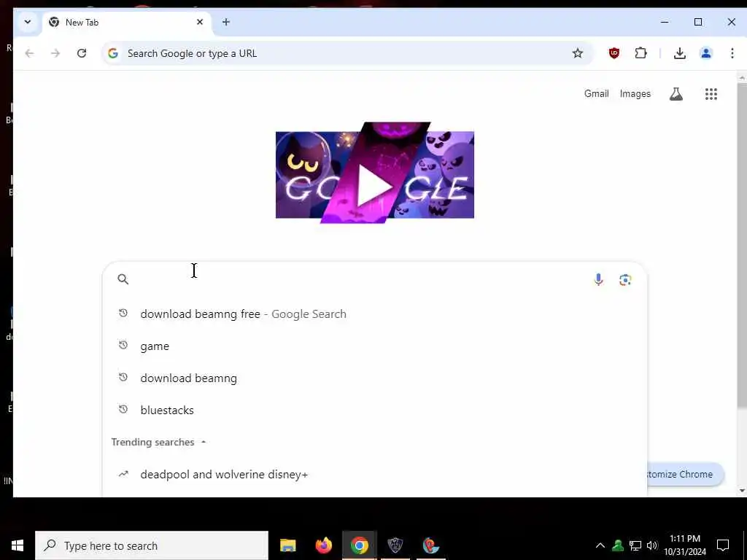Pick the bluestacks suggestion

point(374,410)
